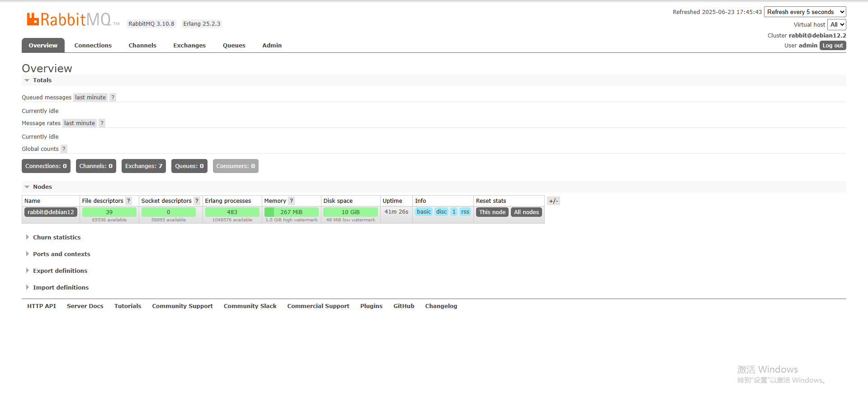
Task: Change Queued messages last minute range
Action: (90, 97)
